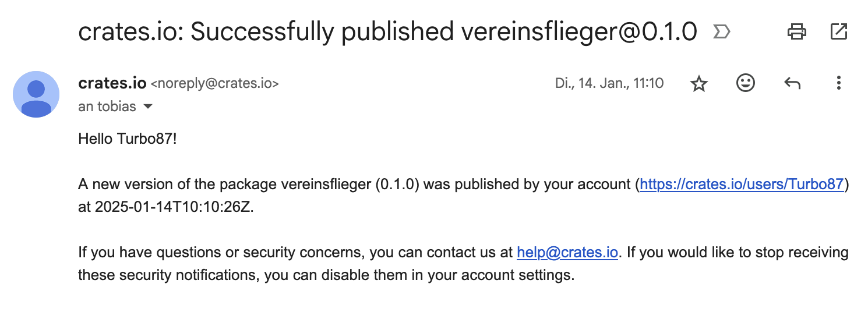
Task: Click the print all icon
Action: point(796,31)
